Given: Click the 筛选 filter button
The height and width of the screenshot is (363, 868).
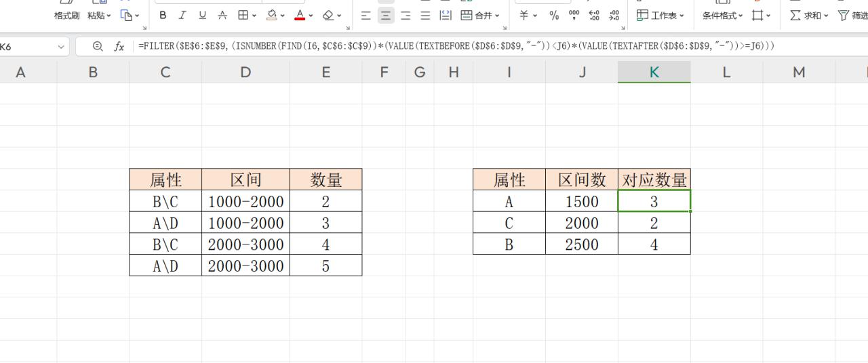Looking at the screenshot, I should (x=852, y=15).
